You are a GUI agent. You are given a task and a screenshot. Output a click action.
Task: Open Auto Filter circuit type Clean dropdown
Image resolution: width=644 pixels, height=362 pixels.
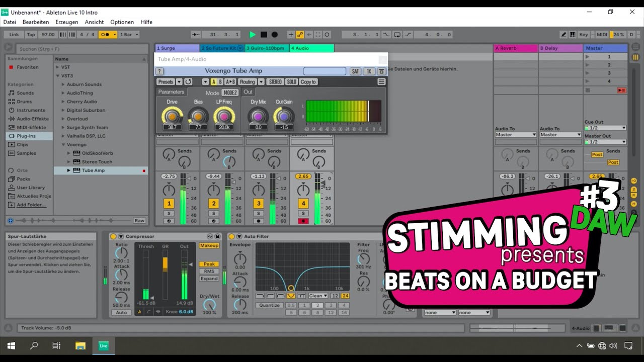tap(318, 296)
